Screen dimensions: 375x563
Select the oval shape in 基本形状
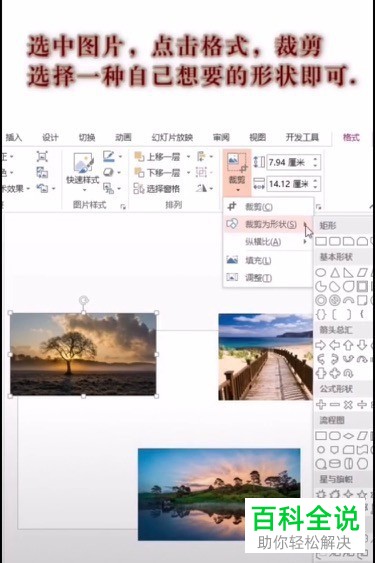click(321, 273)
